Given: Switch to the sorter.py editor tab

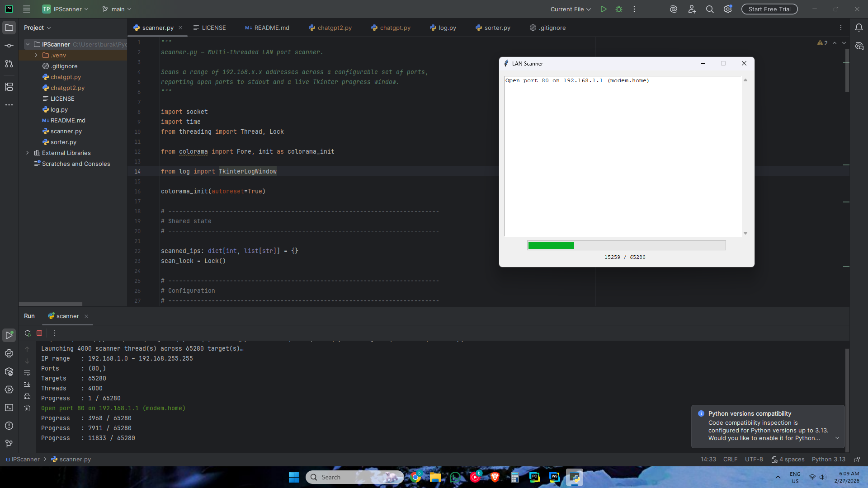Looking at the screenshot, I should (x=493, y=28).
